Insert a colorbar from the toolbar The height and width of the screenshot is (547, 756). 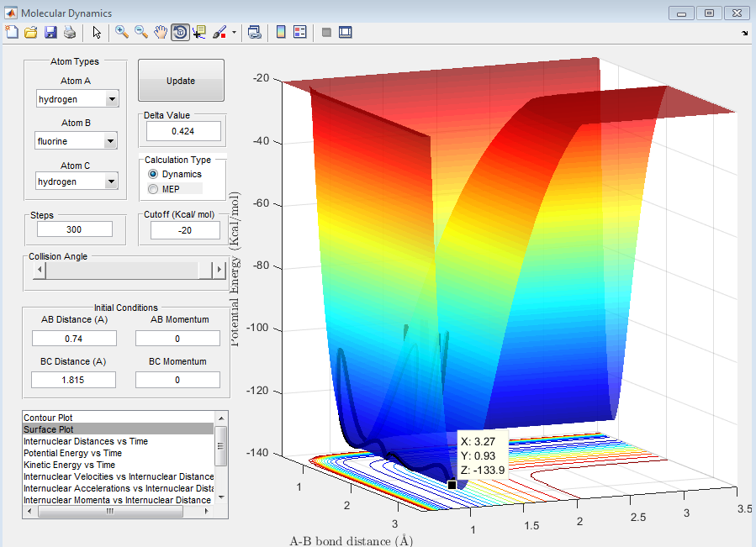click(x=281, y=32)
